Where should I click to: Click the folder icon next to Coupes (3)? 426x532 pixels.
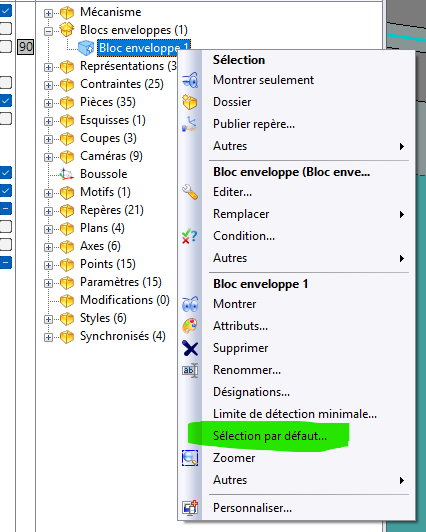coord(67,138)
